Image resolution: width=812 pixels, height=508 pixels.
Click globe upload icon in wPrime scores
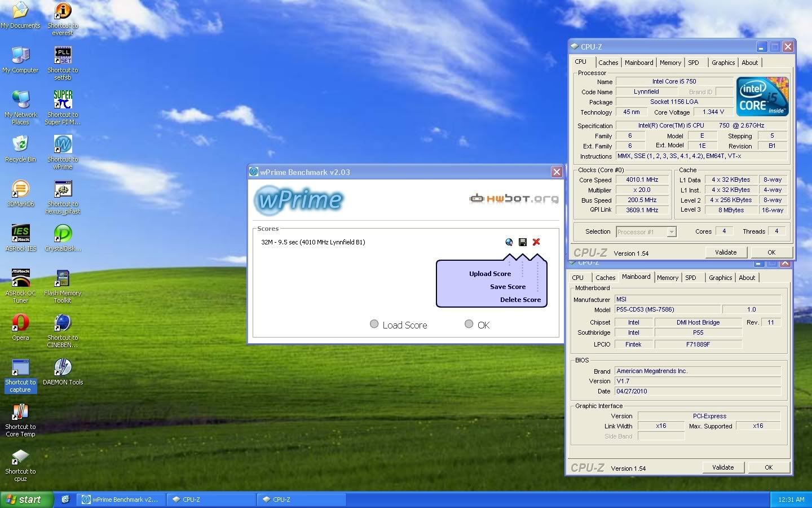[x=509, y=242]
